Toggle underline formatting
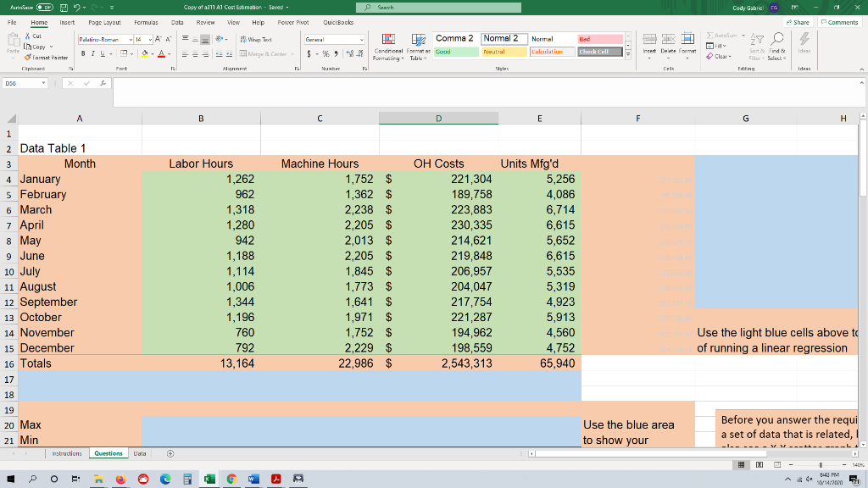Viewport: 868px width, 488px height. [101, 53]
